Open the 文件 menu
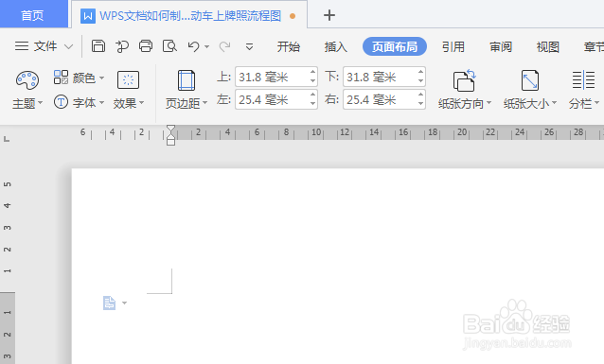Image resolution: width=604 pixels, height=364 pixels. coord(36,46)
